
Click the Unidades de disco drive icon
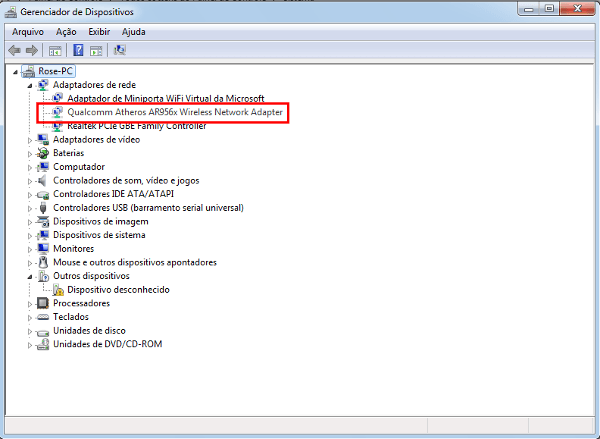(x=43, y=331)
